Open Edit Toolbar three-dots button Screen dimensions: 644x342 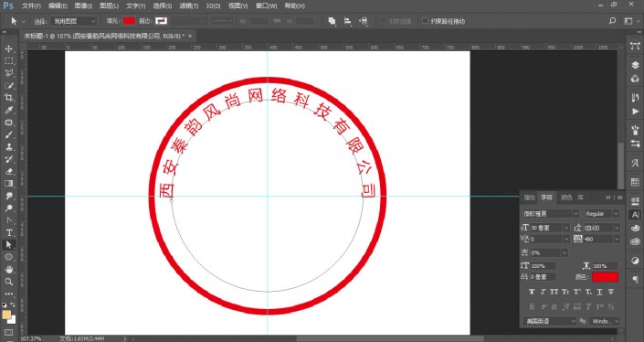coord(8,294)
